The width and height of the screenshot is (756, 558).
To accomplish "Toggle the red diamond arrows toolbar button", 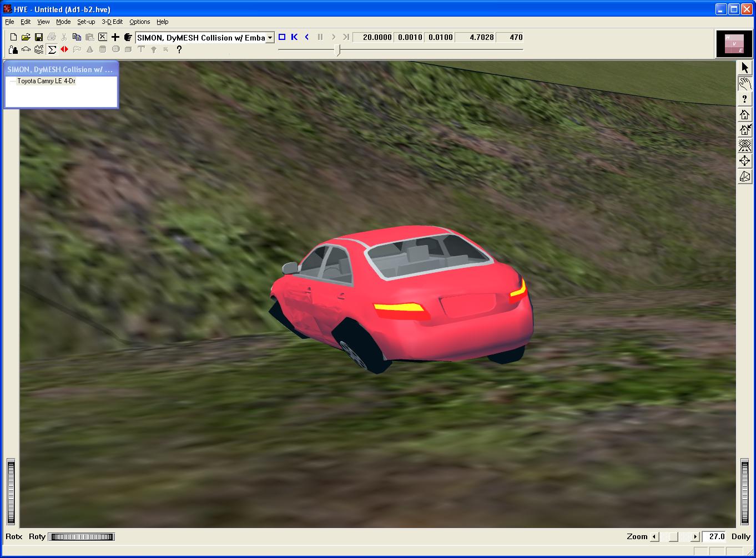I will point(64,49).
